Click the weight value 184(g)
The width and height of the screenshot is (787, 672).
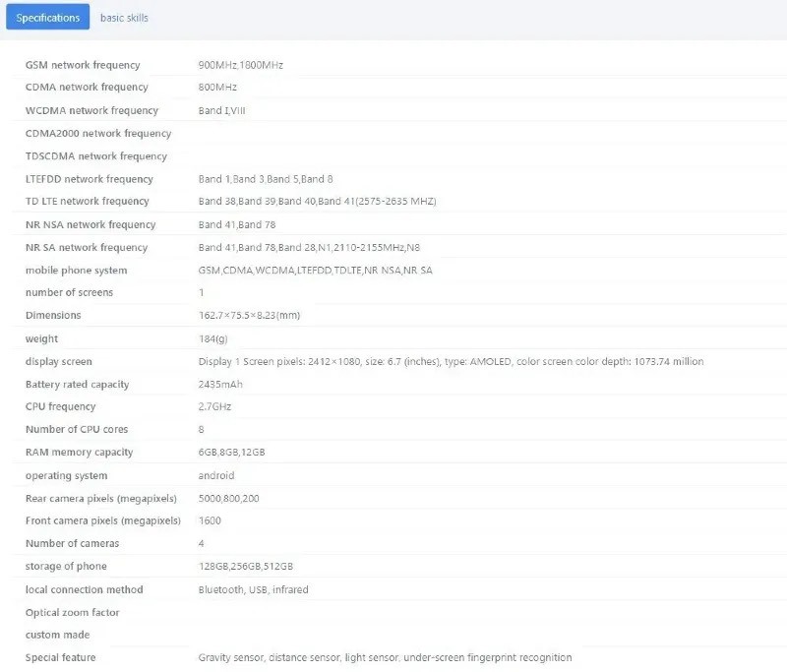coord(214,339)
